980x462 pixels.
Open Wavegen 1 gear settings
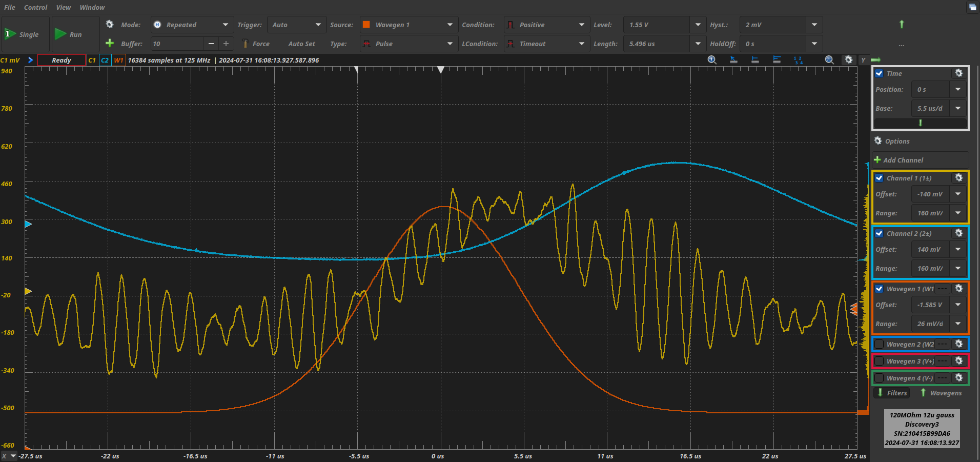[x=959, y=289]
